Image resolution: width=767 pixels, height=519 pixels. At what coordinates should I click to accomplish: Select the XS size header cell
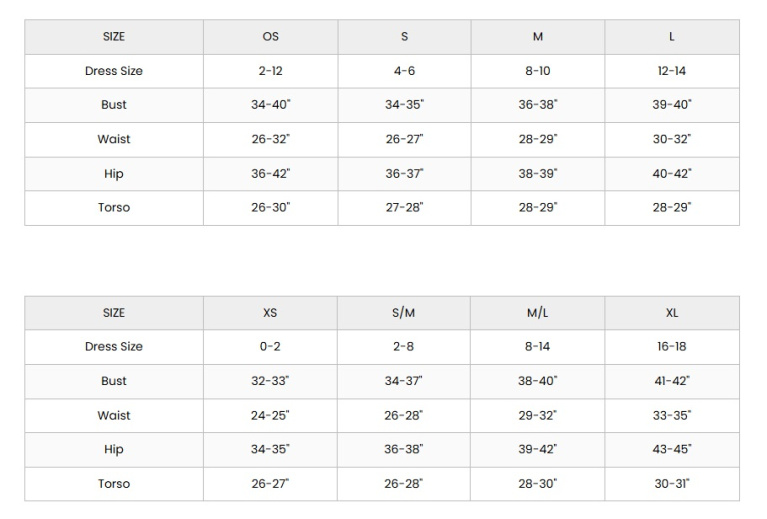coord(270,313)
